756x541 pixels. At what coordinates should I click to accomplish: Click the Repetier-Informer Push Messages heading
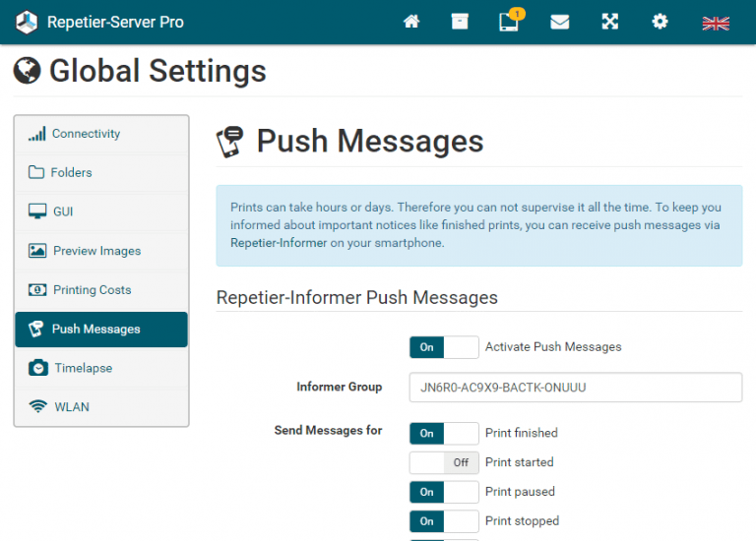pyautogui.click(x=356, y=298)
